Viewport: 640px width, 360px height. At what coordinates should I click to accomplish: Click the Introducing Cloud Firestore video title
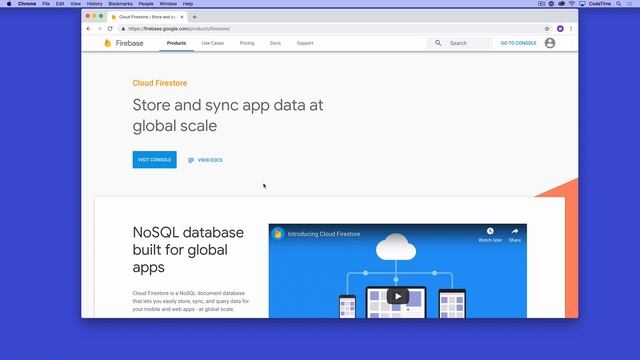(324, 234)
